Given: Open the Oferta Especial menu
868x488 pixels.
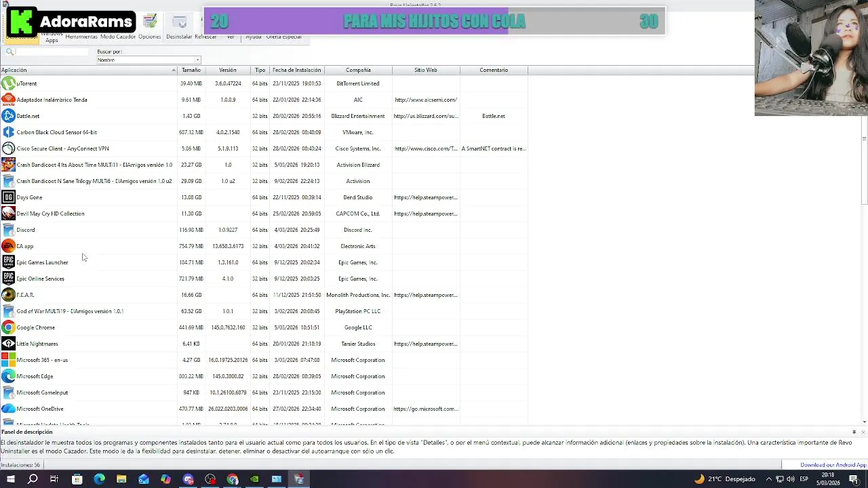Looking at the screenshot, I should tap(283, 37).
